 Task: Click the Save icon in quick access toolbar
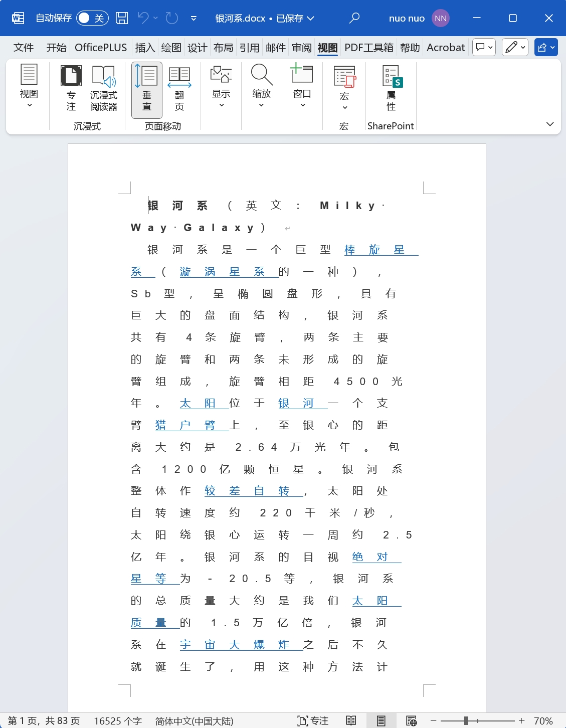point(120,18)
